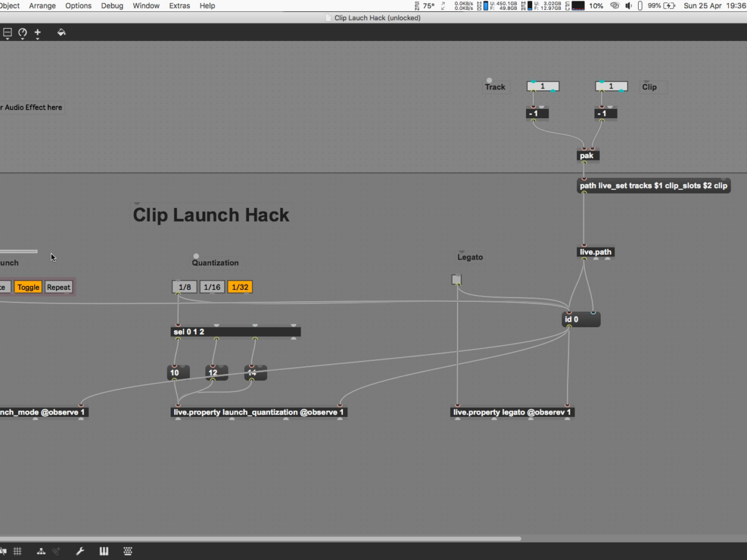The height and width of the screenshot is (560, 747).
Task: Click the dial icon in top toolbar
Action: pyautogui.click(x=22, y=32)
